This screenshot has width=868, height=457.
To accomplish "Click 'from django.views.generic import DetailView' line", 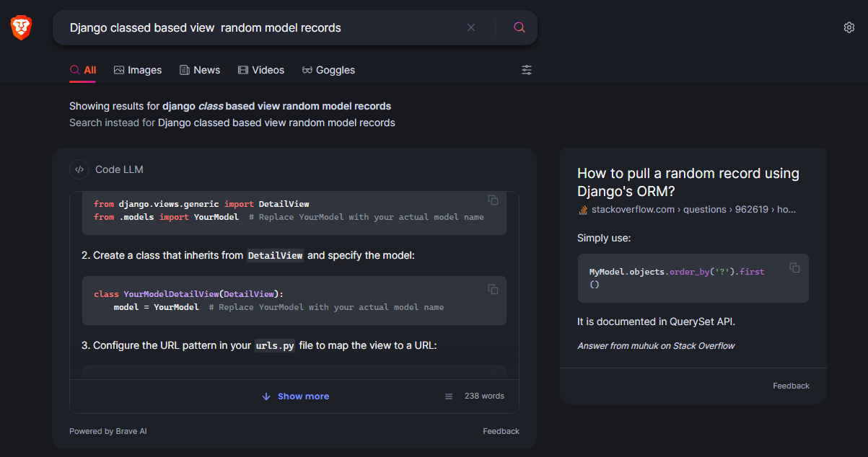I will [201, 204].
